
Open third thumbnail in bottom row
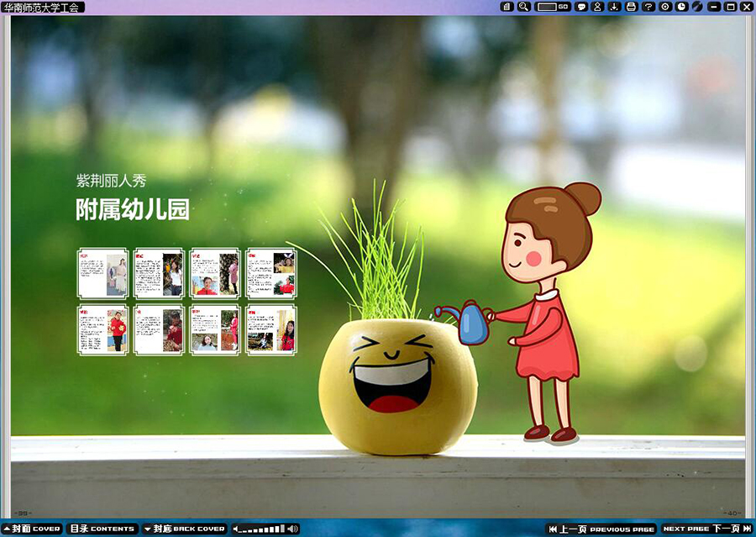coord(215,330)
